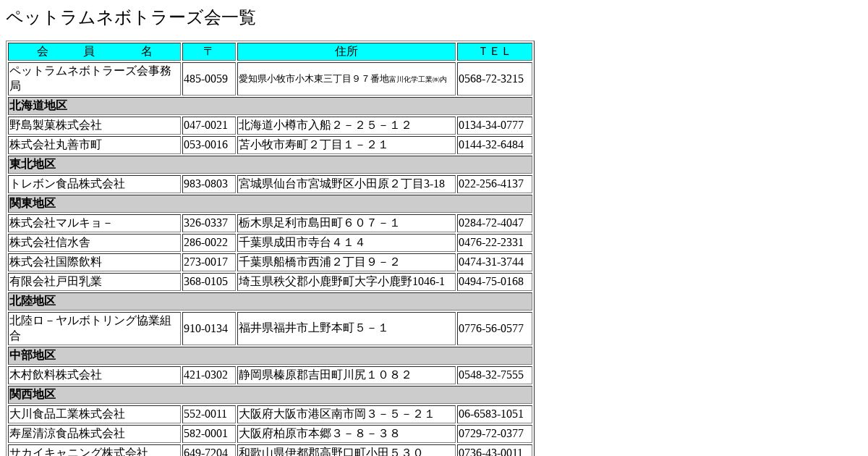This screenshot has height=456, width=868.
Task: Click the address 北海道小樽市入船2-25-12
Action: coord(325,125)
